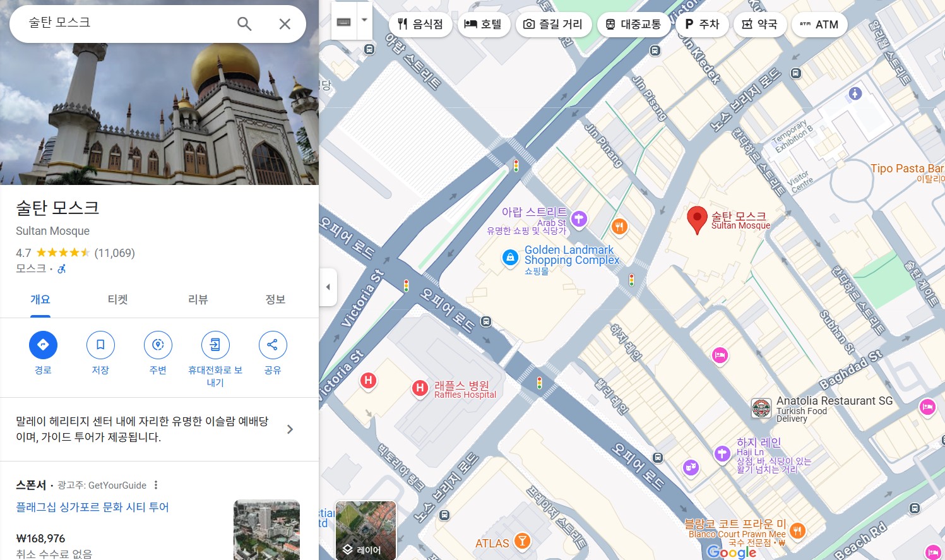Select the 음식점 restaurants filter chip
Image resolution: width=945 pixels, height=560 pixels.
(x=420, y=25)
